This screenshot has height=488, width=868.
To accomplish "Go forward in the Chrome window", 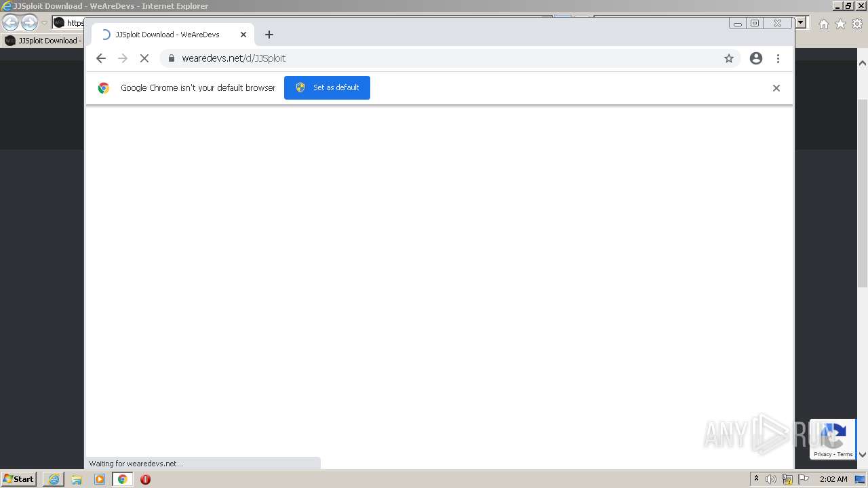I will [123, 58].
